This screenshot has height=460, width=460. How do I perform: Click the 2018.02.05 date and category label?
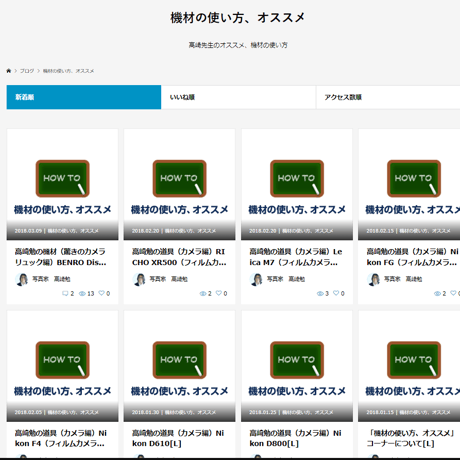coord(56,412)
